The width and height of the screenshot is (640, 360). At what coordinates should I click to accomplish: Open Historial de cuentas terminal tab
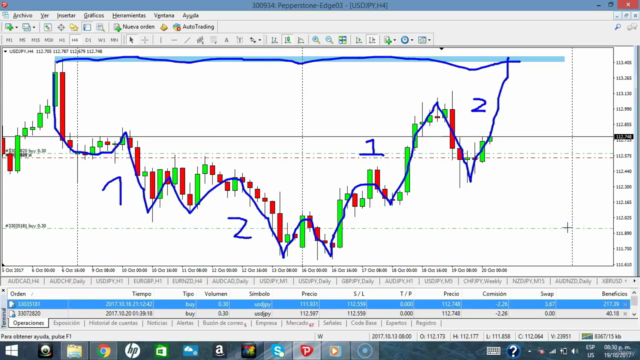coord(113,323)
